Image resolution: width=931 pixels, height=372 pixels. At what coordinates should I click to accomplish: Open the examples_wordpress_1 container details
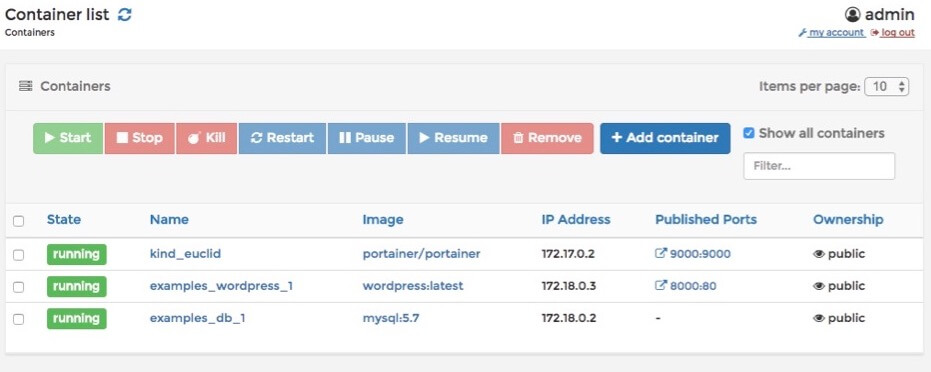point(221,286)
